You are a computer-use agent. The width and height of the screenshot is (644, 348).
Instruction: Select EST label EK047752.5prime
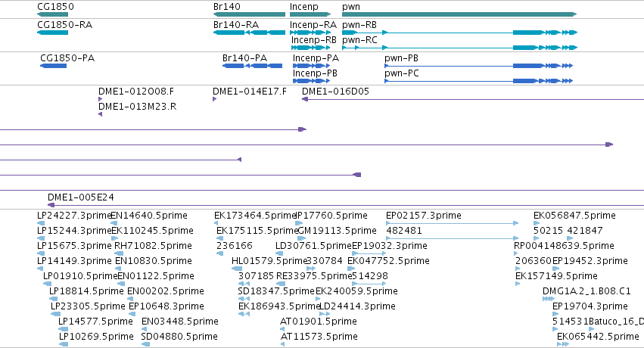tap(388, 260)
